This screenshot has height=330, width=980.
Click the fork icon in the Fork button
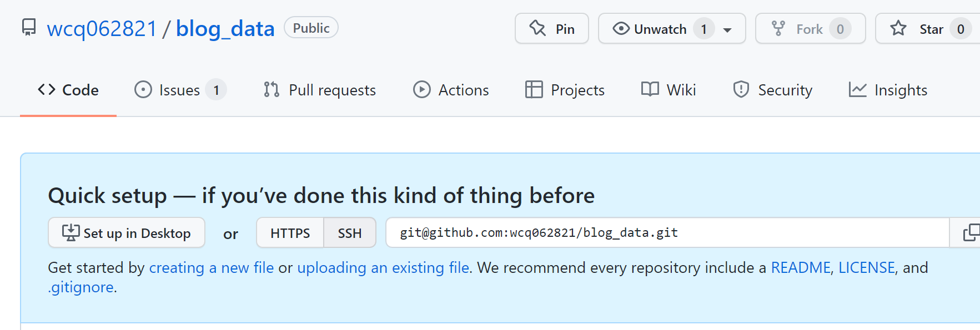pyautogui.click(x=778, y=28)
